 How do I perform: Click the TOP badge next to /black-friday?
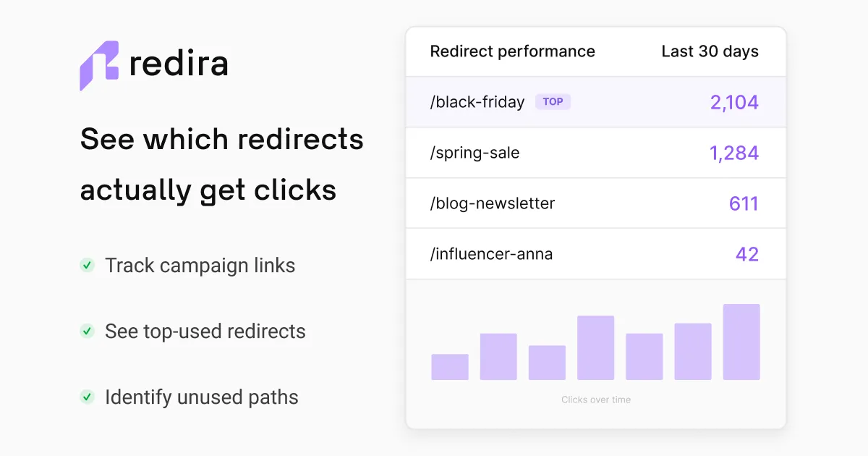coord(553,102)
